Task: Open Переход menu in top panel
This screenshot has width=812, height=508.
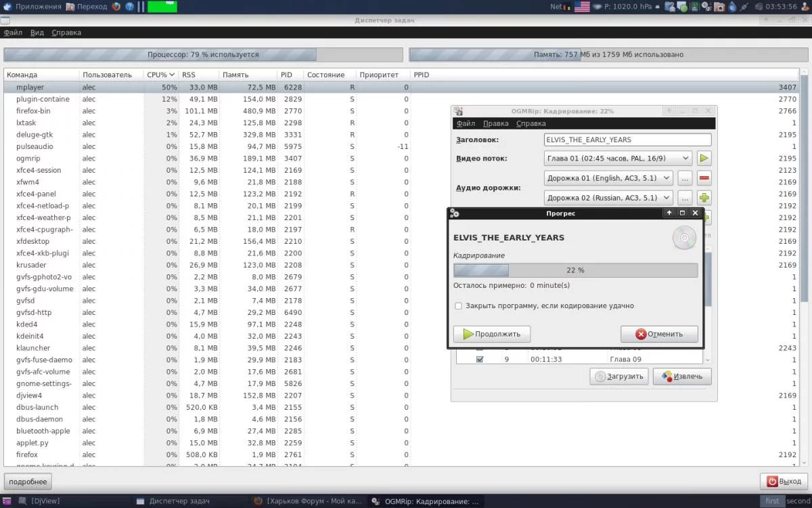Action: tap(87, 6)
